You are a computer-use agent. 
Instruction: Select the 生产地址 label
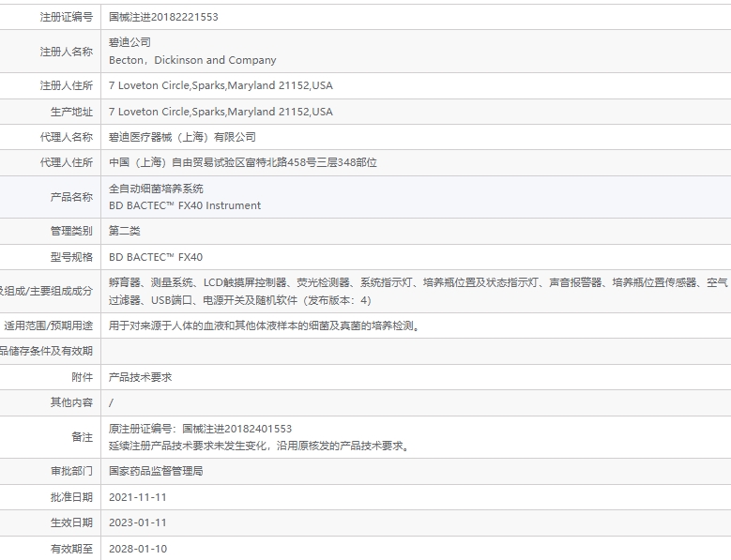click(71, 112)
